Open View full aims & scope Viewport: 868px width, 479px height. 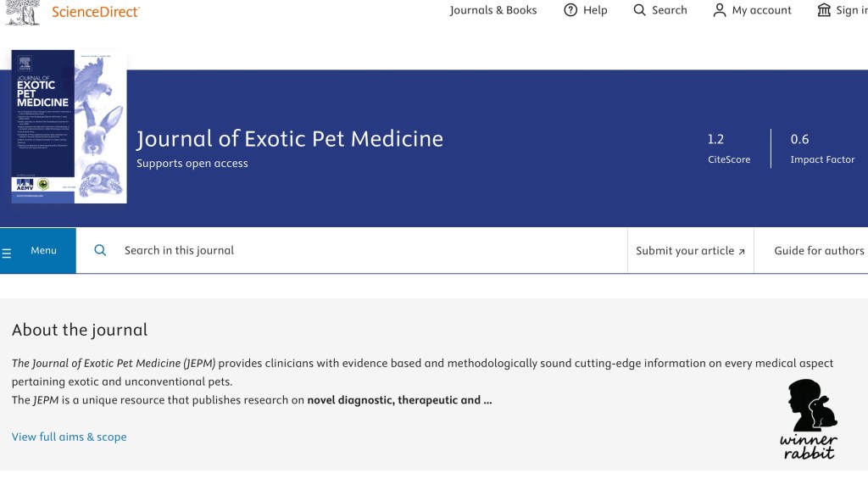70,437
